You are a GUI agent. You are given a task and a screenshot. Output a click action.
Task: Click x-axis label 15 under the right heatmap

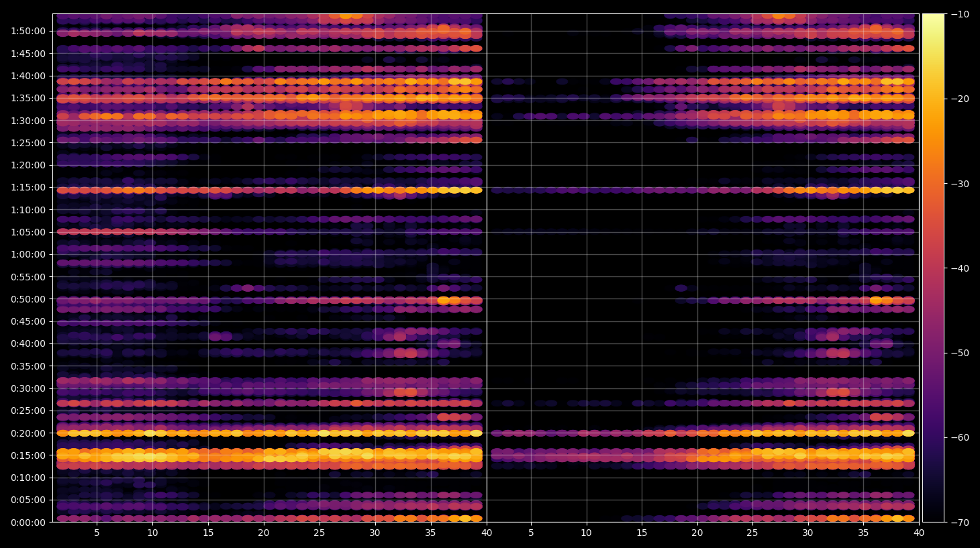642,533
